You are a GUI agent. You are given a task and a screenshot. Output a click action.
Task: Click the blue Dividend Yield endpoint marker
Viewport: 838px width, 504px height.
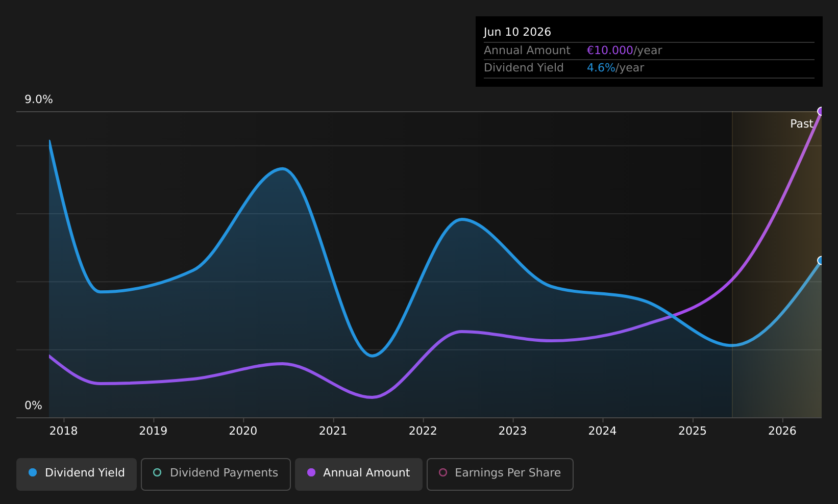pyautogui.click(x=821, y=261)
